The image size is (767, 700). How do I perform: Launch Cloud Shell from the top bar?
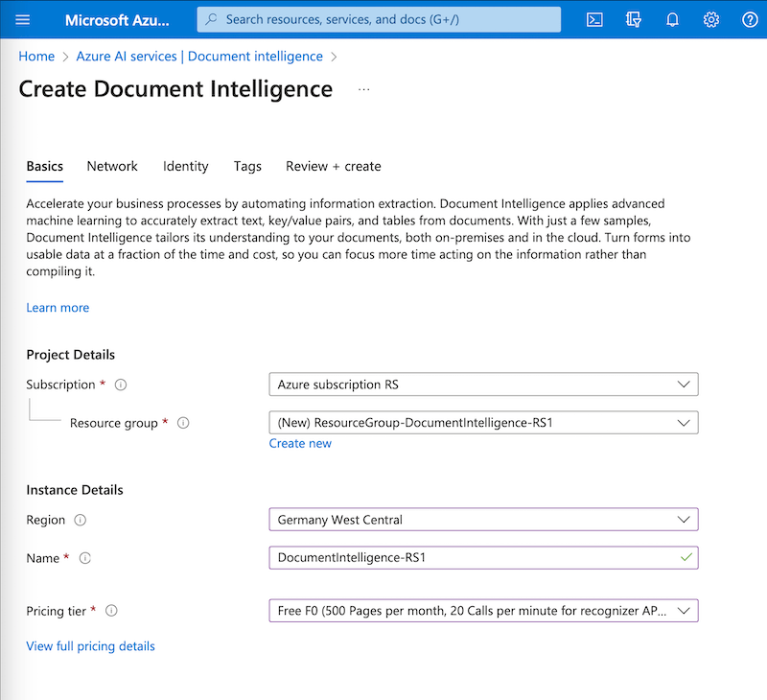point(594,19)
